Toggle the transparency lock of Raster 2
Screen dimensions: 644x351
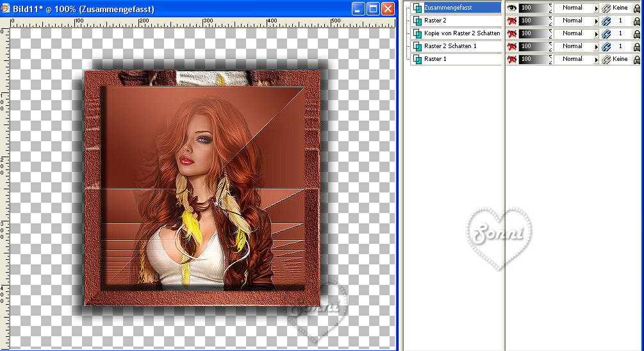click(636, 21)
